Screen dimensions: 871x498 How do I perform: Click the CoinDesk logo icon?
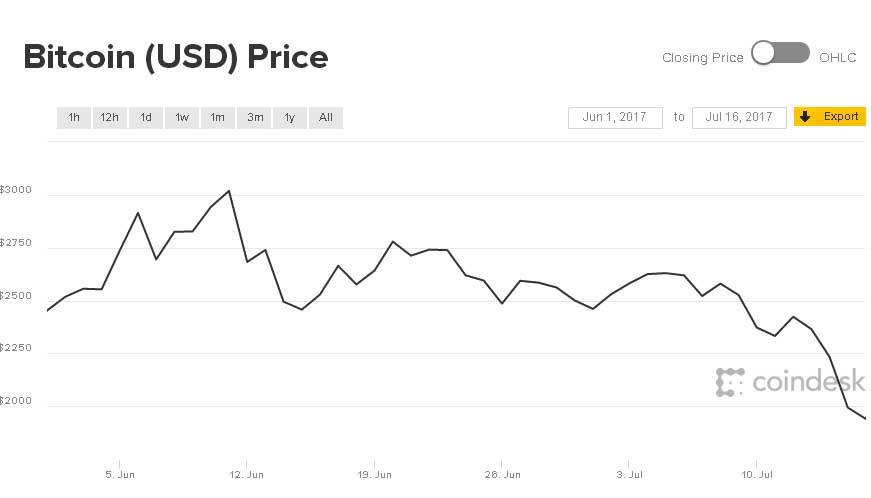tap(730, 382)
